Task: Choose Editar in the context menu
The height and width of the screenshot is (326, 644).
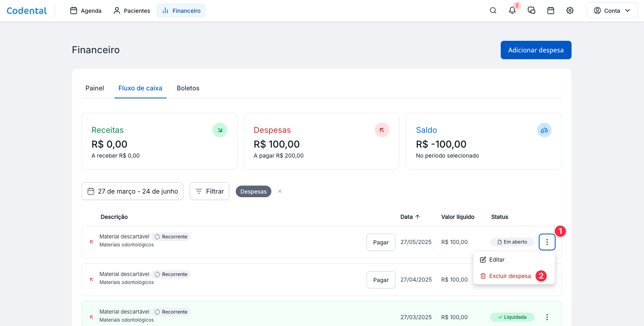Action: point(497,260)
